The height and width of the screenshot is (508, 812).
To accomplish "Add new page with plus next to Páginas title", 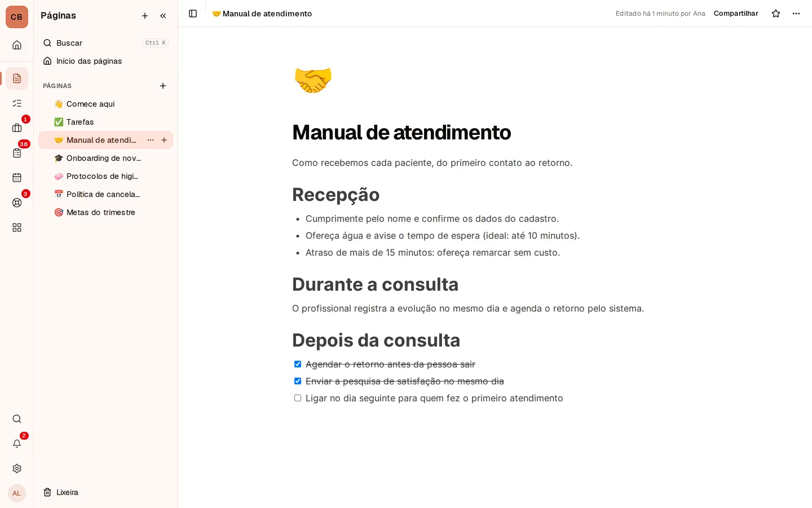I will tap(145, 16).
